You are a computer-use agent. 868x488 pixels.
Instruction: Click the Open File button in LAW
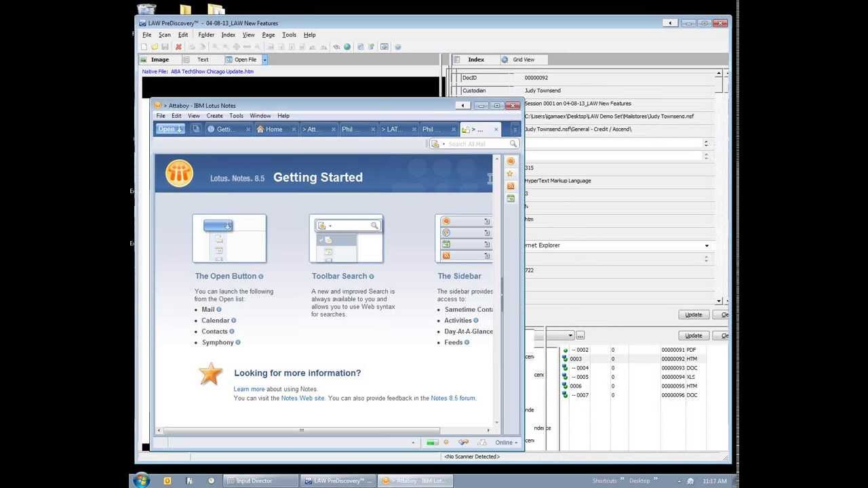[241, 60]
